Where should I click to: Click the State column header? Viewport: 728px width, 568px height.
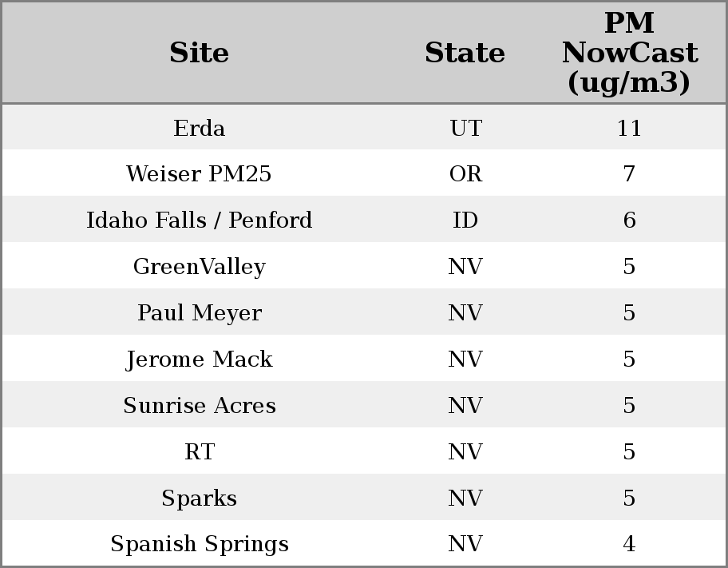(465, 54)
